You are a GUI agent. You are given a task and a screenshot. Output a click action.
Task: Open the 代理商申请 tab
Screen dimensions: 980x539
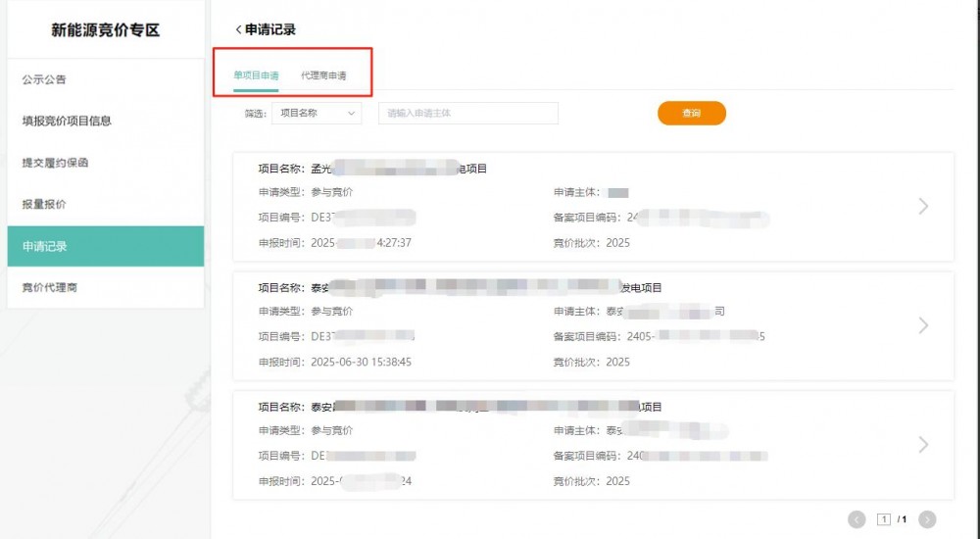point(323,75)
